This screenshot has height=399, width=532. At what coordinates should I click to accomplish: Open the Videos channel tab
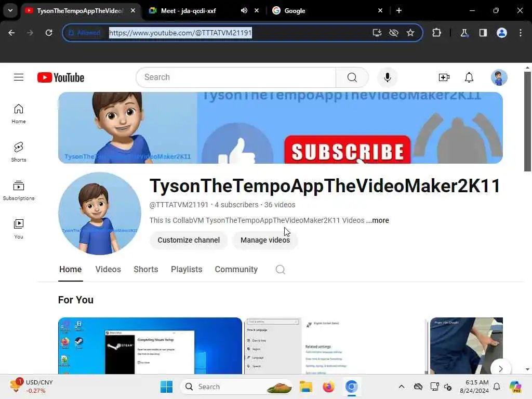coord(108,270)
